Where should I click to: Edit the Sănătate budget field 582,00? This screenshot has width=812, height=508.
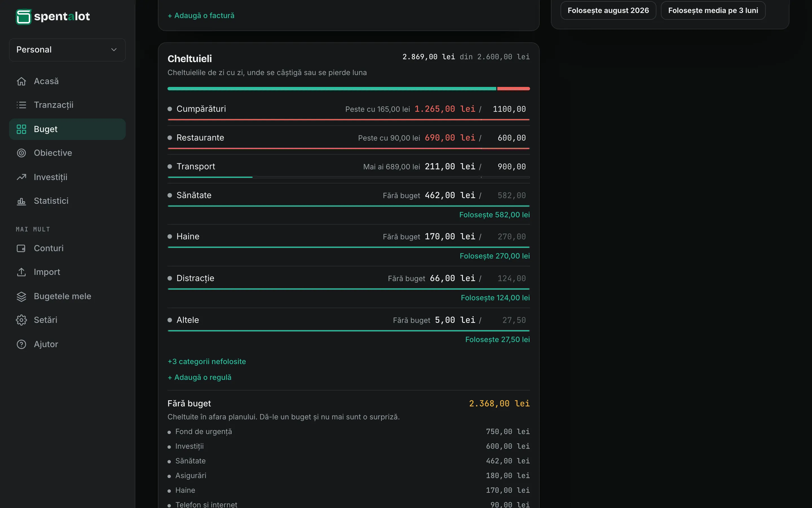click(x=507, y=196)
